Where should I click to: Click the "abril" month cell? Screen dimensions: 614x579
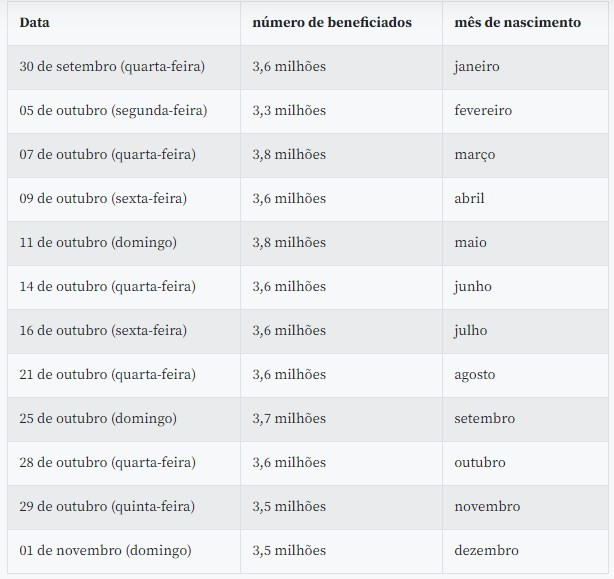(x=469, y=198)
